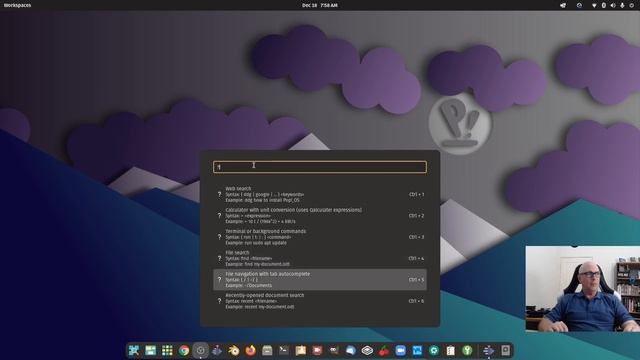Select the Recently-opened document search entry
This screenshot has height=360, width=640.
click(x=320, y=301)
